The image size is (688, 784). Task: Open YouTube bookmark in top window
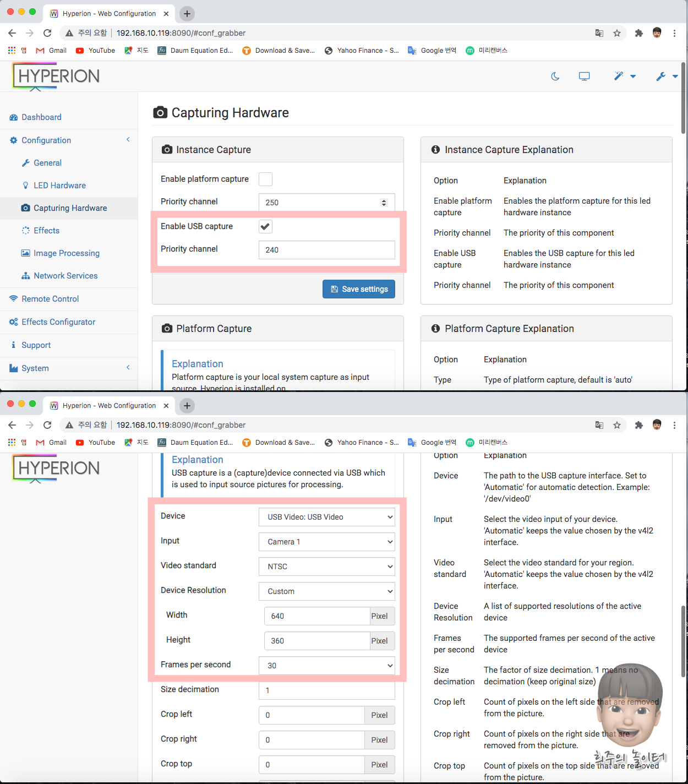point(95,50)
